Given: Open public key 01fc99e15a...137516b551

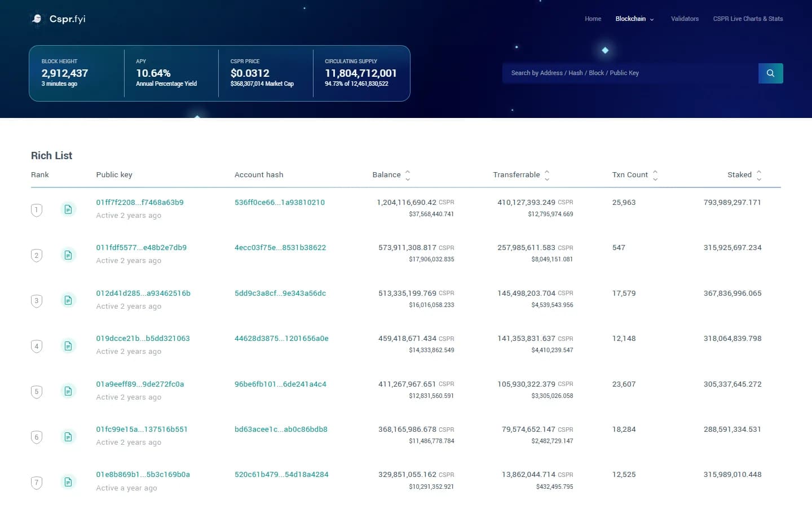Looking at the screenshot, I should (142, 429).
